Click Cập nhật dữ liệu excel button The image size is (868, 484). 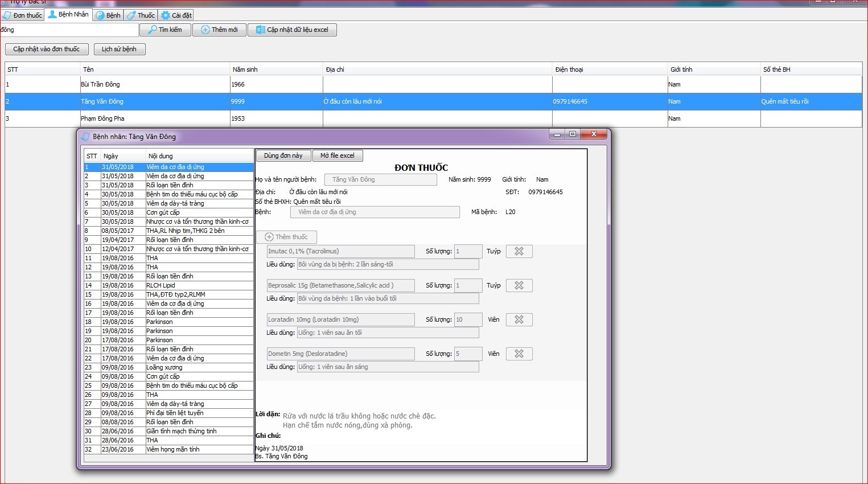point(292,30)
